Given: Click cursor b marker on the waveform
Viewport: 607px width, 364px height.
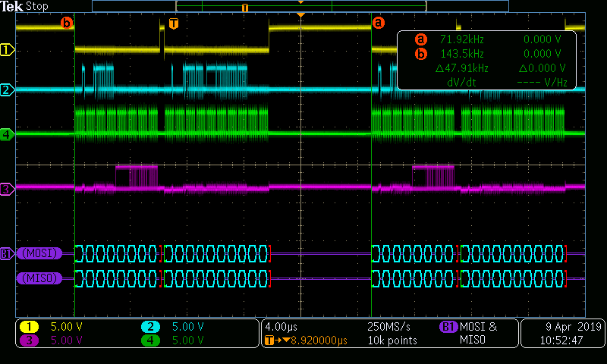Looking at the screenshot, I should click(67, 23).
